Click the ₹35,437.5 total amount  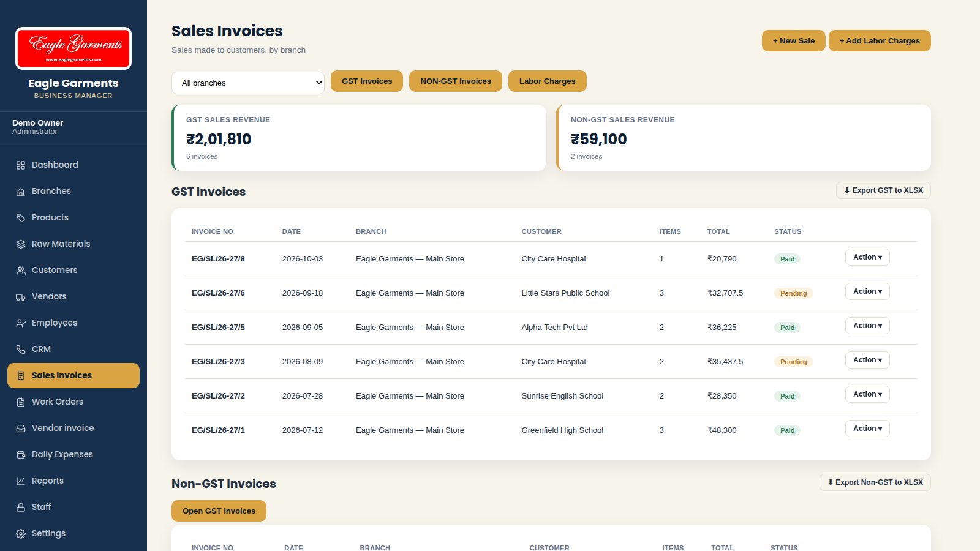(x=725, y=362)
